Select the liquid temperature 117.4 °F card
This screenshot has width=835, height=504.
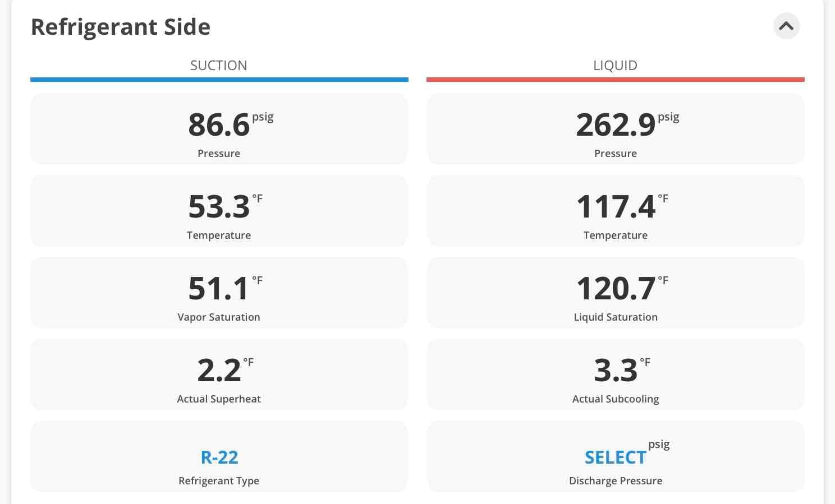[x=616, y=211]
